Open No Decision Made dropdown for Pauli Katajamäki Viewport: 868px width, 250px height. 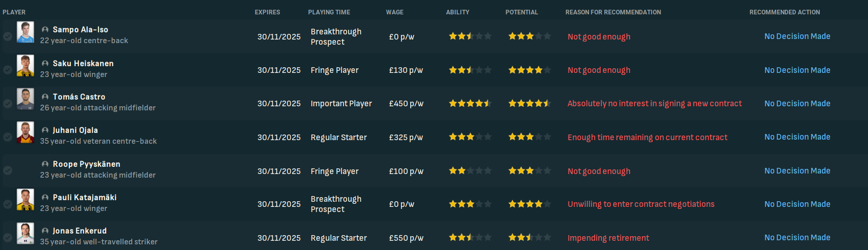(x=797, y=204)
